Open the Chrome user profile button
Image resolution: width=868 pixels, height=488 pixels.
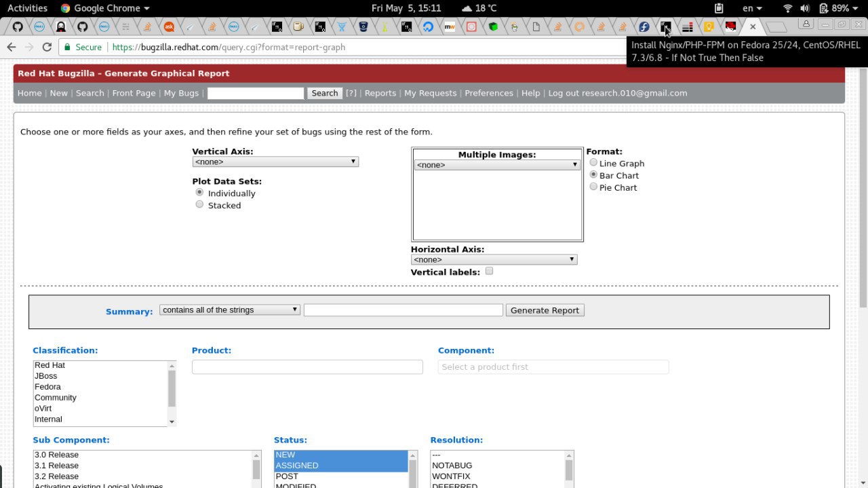click(806, 24)
